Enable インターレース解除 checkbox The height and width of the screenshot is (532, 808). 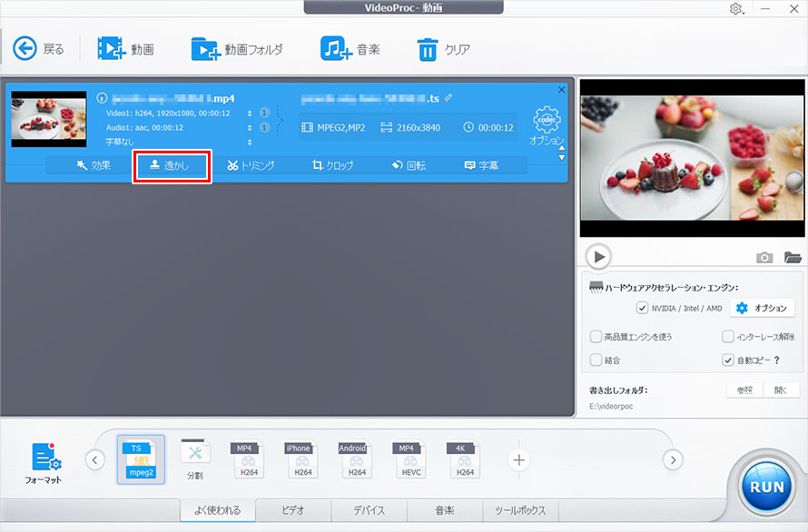[x=727, y=337]
